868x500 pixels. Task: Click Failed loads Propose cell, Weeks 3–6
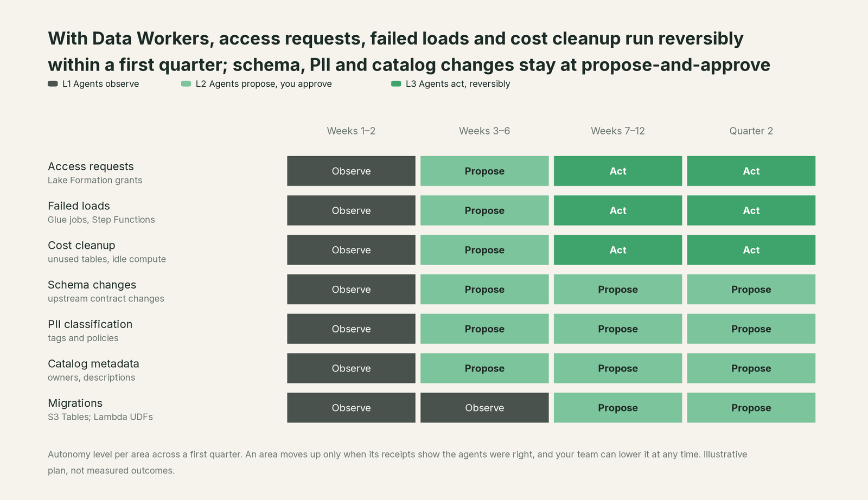(484, 210)
